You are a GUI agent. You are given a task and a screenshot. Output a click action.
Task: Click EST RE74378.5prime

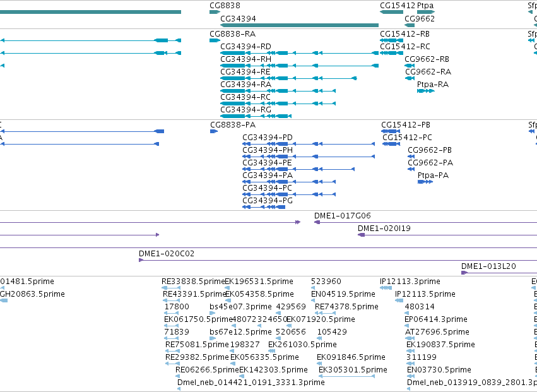(346, 307)
